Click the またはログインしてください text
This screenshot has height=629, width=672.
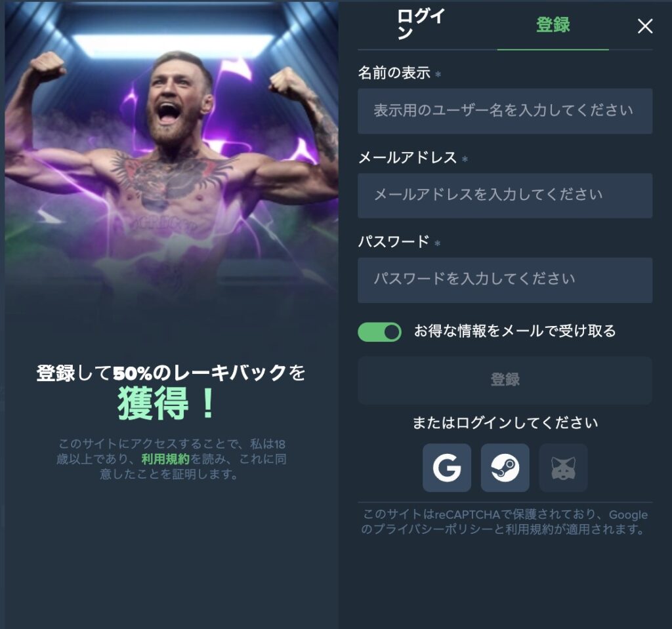505,423
